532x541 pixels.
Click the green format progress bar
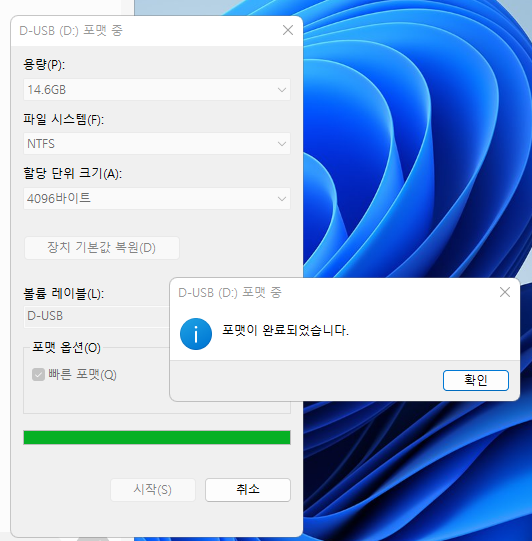click(x=157, y=437)
